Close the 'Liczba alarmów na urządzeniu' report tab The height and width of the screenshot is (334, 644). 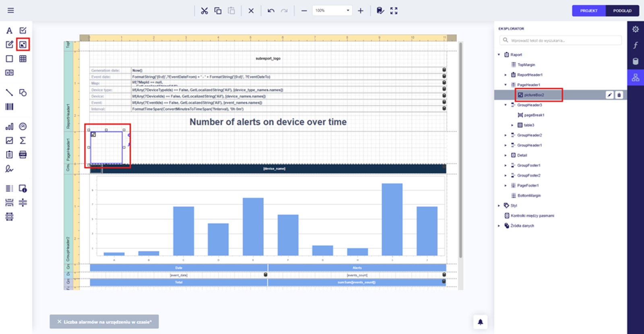coord(60,322)
